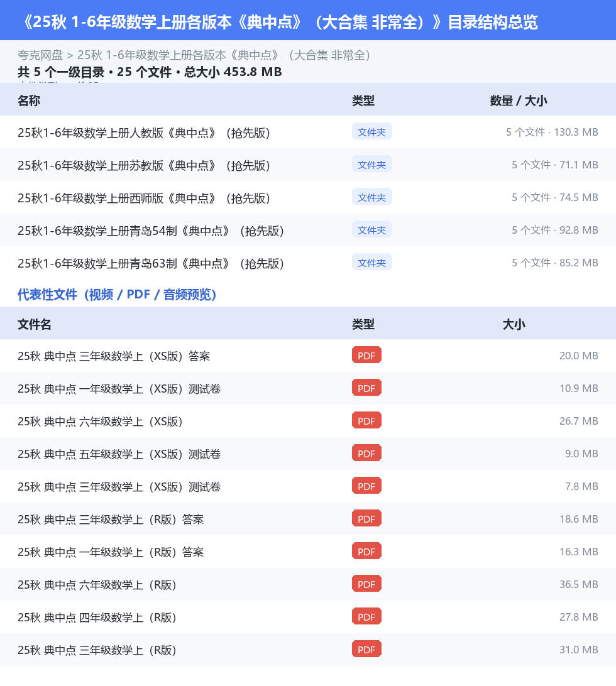The width and height of the screenshot is (616, 686).
Task: Click the 名称 column header
Action: click(x=29, y=101)
